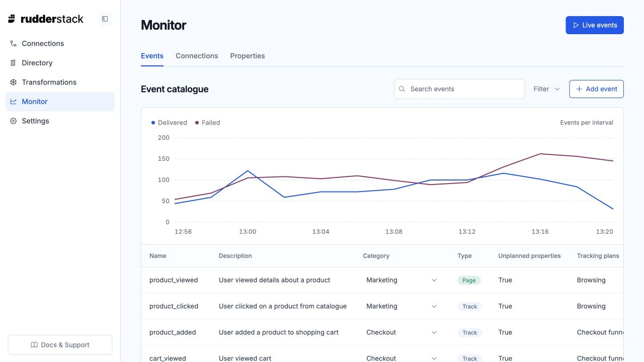Viewport: 644px width, 362px height.
Task: Click the Description column header
Action: coord(235,256)
